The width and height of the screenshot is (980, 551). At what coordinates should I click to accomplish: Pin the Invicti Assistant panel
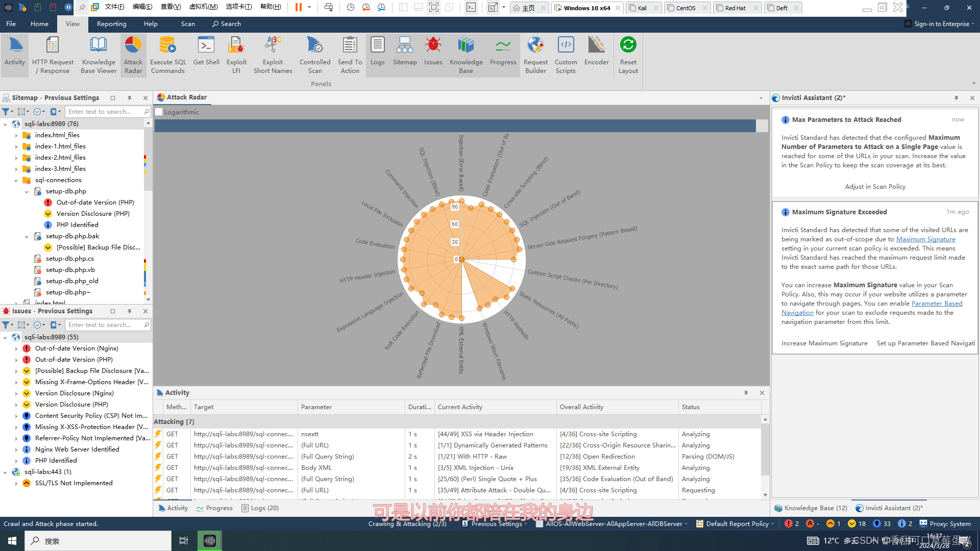[956, 98]
